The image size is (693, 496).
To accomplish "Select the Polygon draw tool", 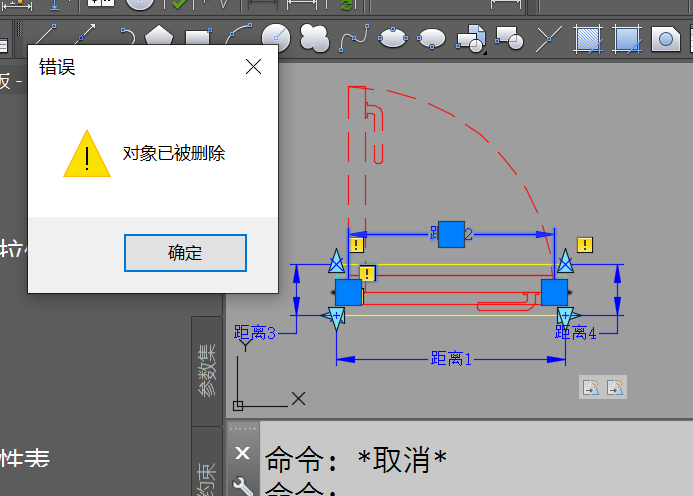I will tap(159, 39).
